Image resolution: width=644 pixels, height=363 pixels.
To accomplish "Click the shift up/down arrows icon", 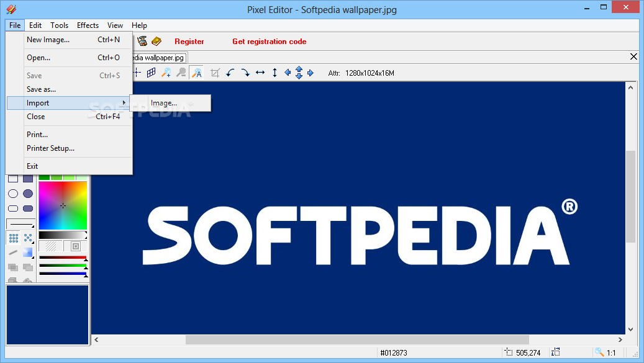I will (299, 73).
